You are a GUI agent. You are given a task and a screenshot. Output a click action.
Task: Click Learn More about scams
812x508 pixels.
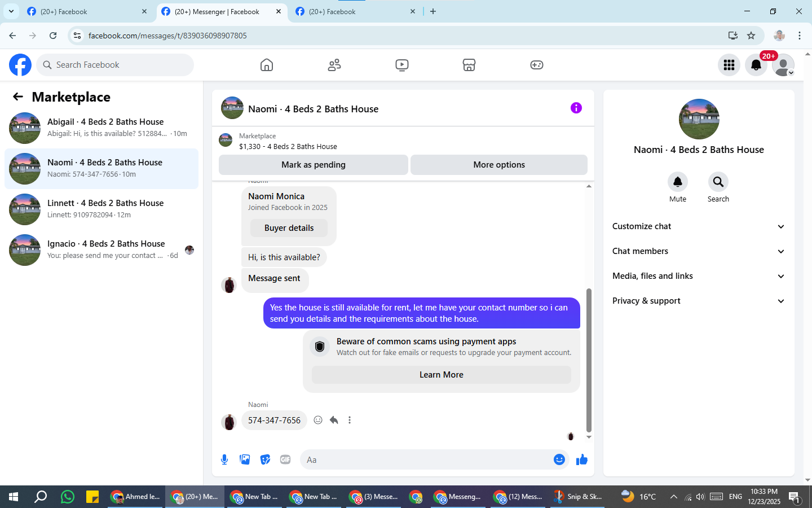[x=442, y=375]
